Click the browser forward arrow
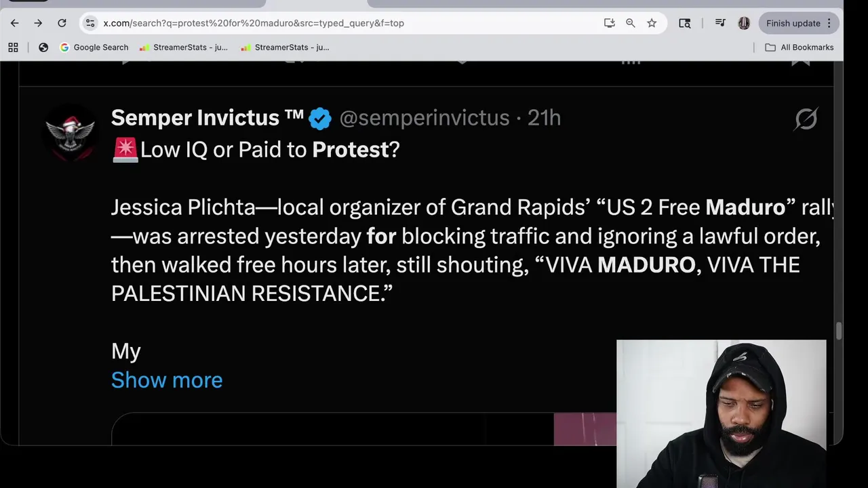Image resolution: width=868 pixels, height=488 pixels. pos(38,23)
